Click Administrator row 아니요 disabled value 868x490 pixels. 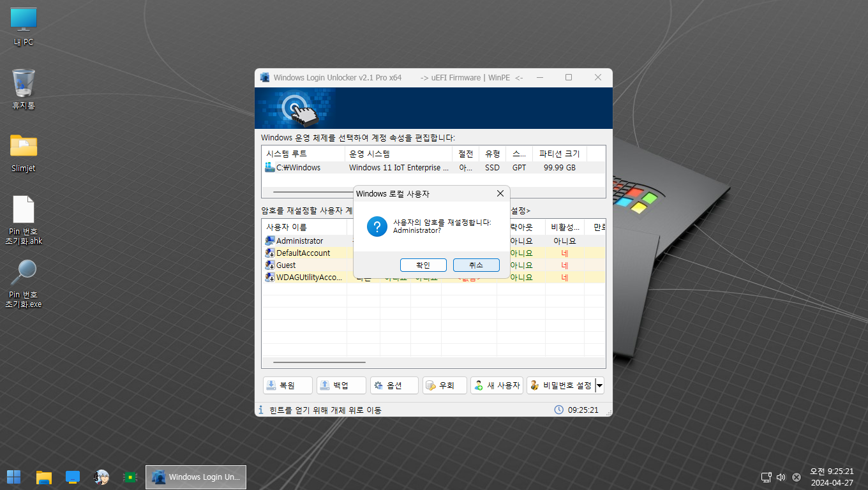[565, 241]
